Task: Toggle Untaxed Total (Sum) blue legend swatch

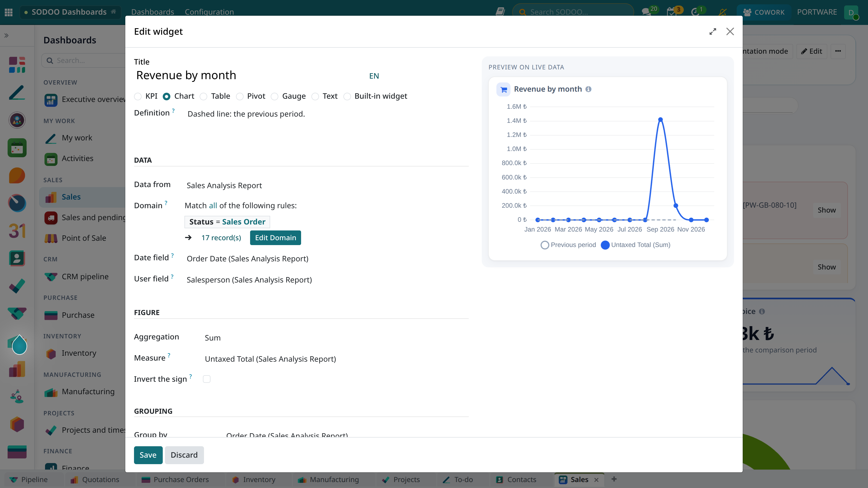Action: pyautogui.click(x=605, y=245)
